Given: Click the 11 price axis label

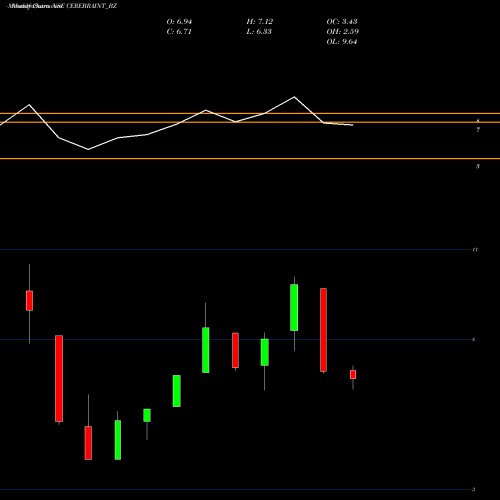Looking at the screenshot, I should tap(475, 249).
